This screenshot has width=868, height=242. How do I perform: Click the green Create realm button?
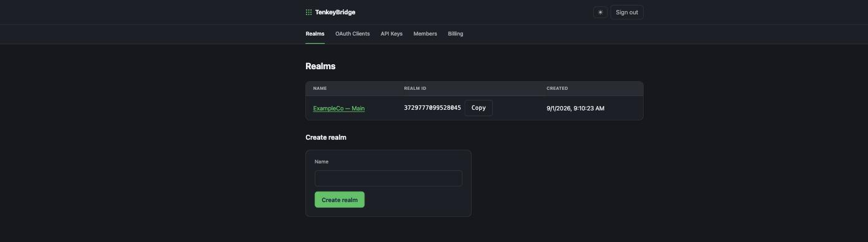340,200
